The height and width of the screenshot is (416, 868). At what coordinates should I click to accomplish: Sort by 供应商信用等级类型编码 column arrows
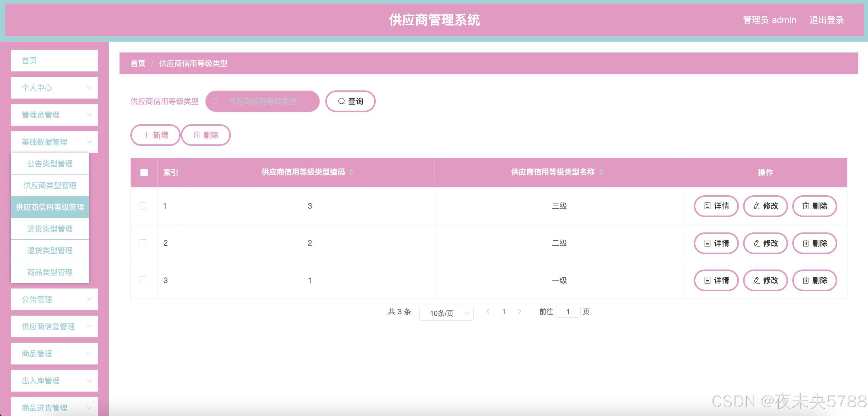[351, 172]
